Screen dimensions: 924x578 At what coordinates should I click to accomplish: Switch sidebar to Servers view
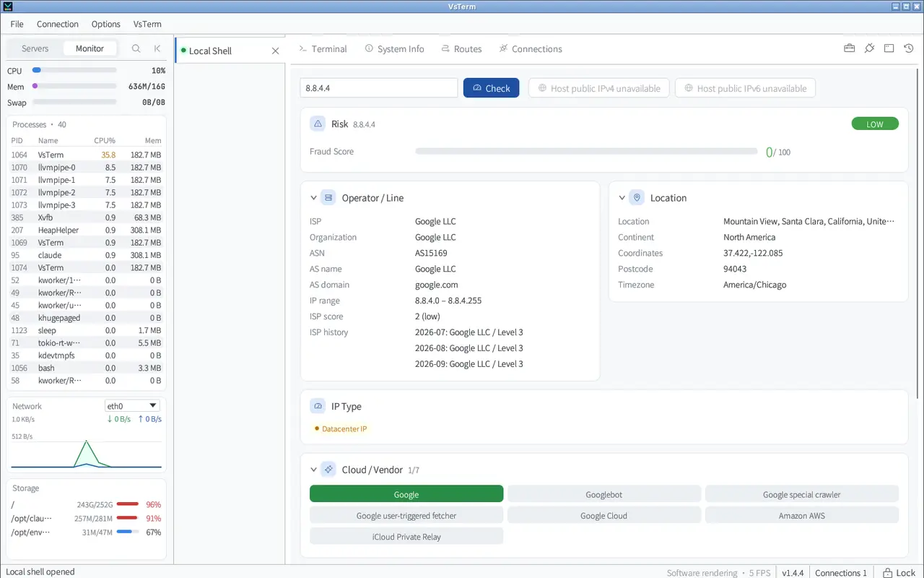(35, 48)
